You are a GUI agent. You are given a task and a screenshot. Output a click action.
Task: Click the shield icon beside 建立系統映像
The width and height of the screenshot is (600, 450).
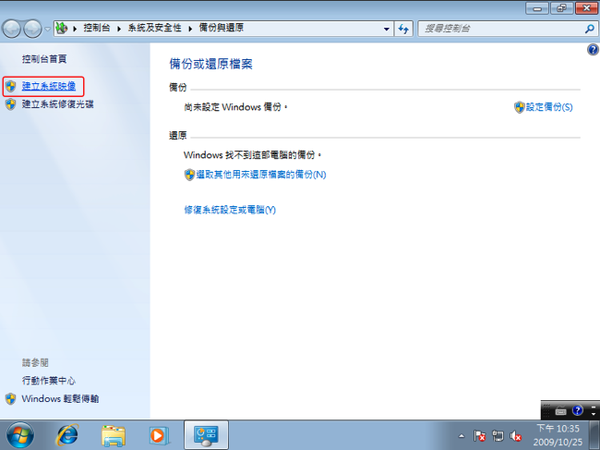11,86
